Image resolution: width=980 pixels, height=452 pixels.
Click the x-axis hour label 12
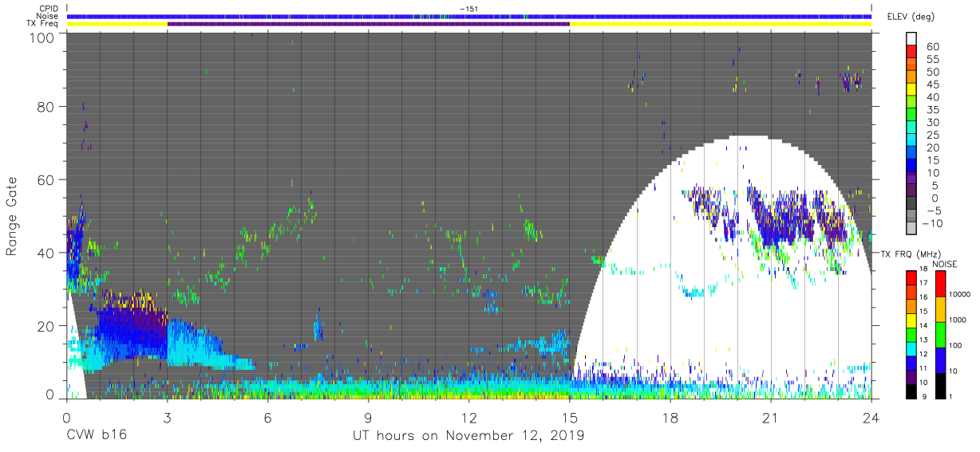pyautogui.click(x=469, y=417)
